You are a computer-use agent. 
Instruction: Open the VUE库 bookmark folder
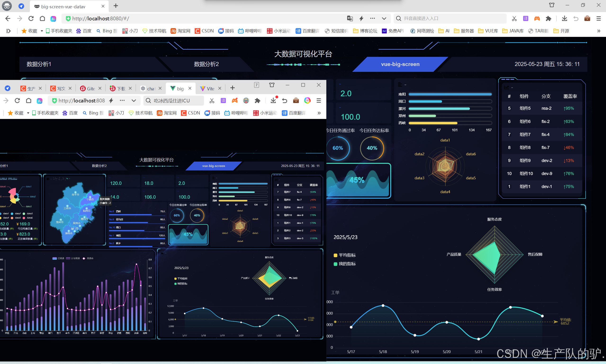point(488,31)
